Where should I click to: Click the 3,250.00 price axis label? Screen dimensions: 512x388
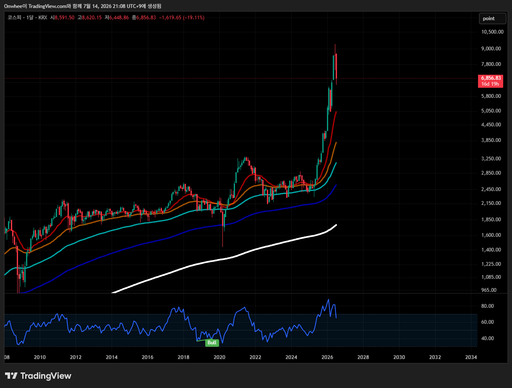(x=491, y=158)
